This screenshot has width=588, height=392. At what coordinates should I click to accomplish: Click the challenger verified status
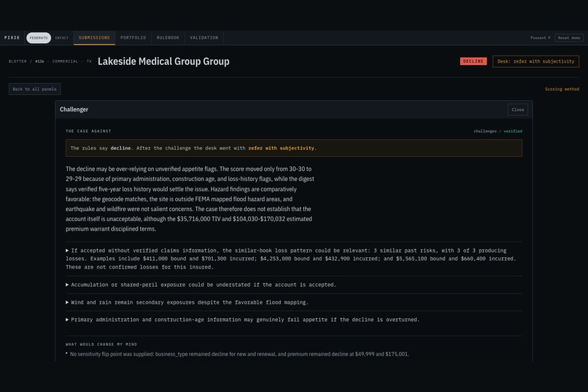tap(498, 131)
